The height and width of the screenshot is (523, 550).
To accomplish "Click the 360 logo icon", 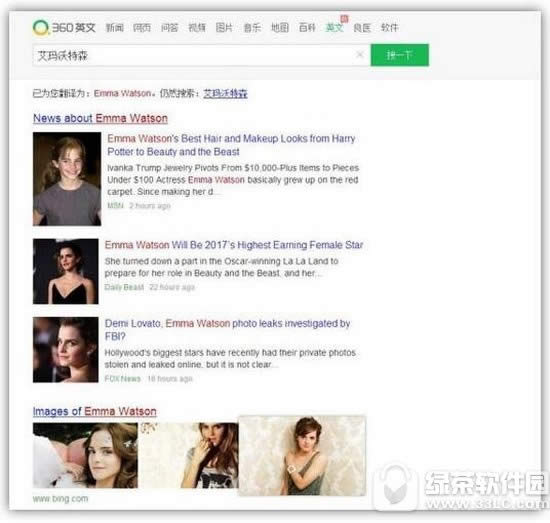I will click(41, 28).
